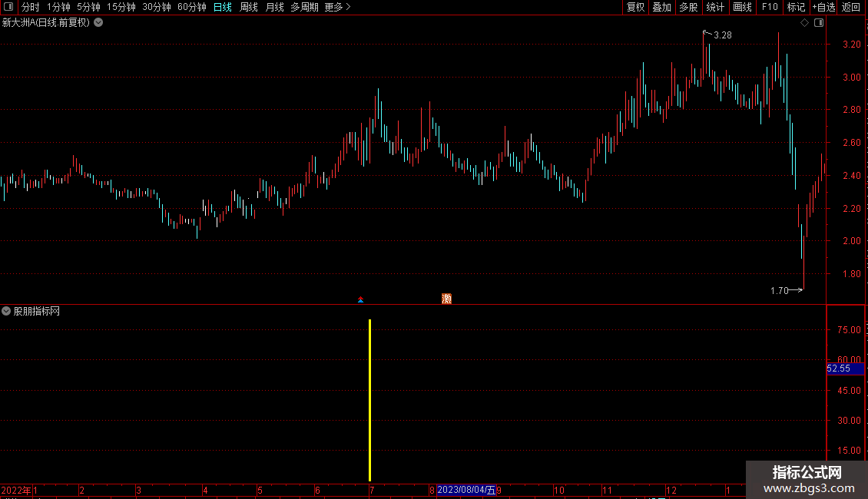Open the 统计 statistics tool
Screen dimensions: 868x499
(x=715, y=7)
